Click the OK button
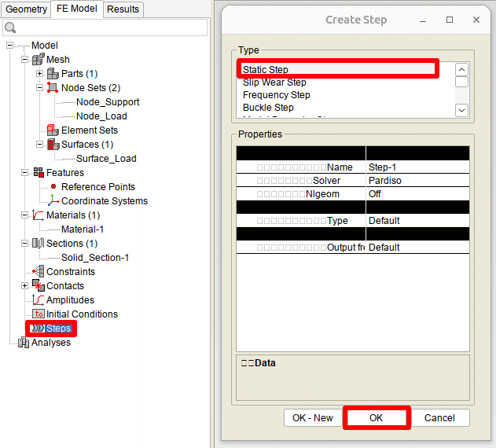 377,417
